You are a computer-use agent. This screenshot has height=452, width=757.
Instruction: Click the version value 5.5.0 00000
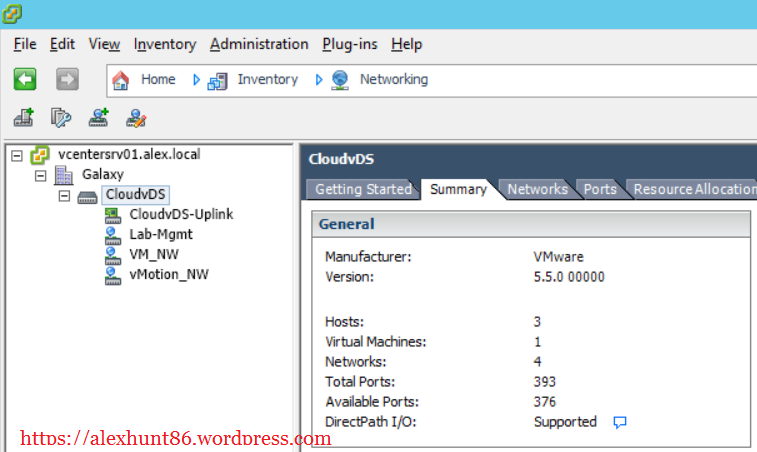point(569,277)
